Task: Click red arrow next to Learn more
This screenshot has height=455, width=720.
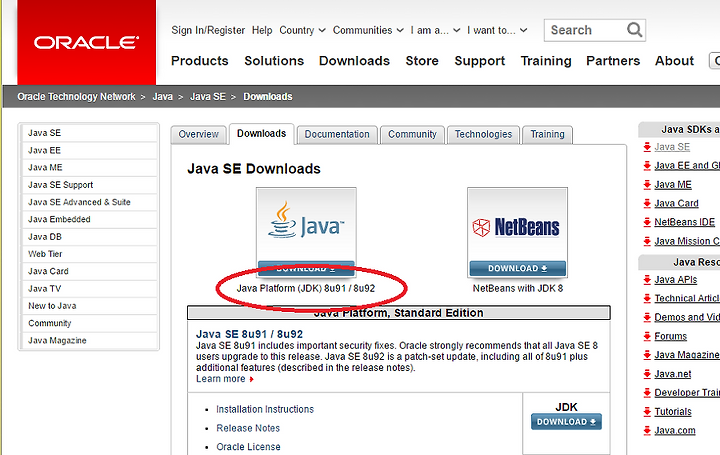Action: click(x=251, y=379)
